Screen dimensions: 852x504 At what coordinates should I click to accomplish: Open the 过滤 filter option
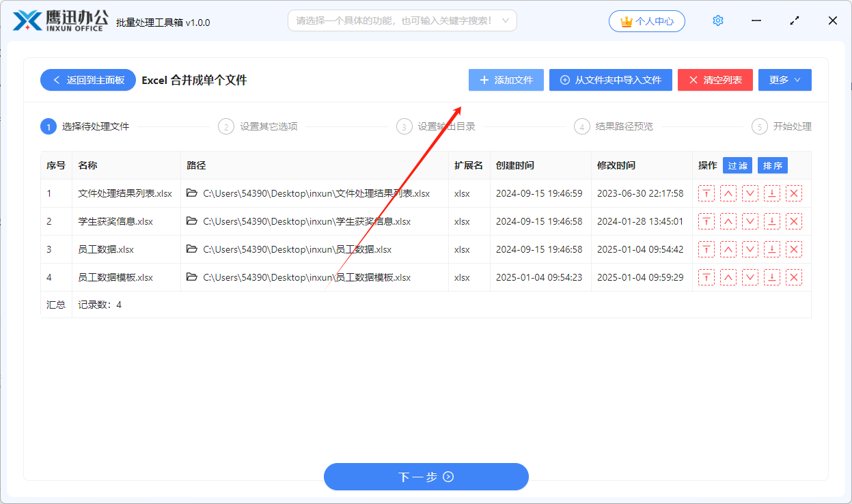coord(737,165)
